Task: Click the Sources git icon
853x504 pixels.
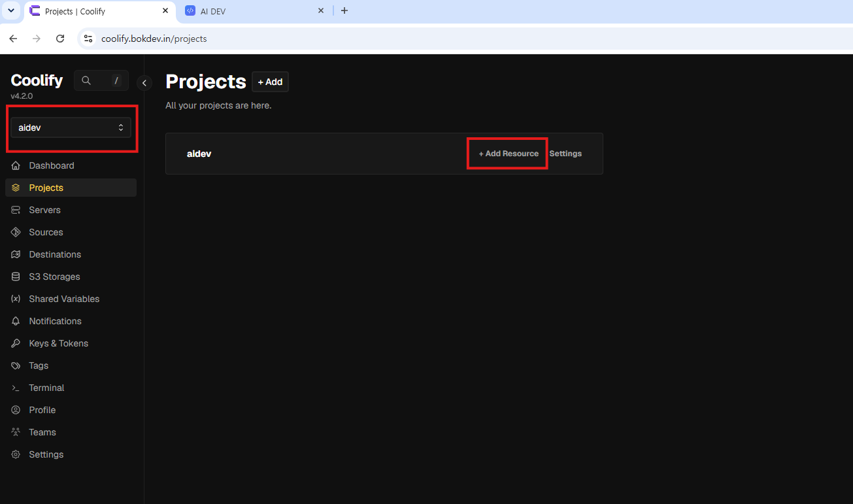Action: (16, 232)
